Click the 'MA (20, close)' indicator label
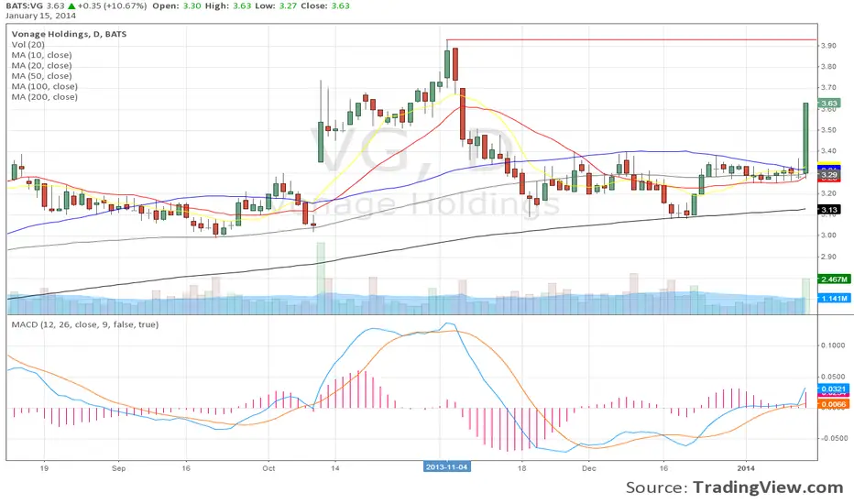Image resolution: width=854 pixels, height=504 pixels. click(41, 65)
